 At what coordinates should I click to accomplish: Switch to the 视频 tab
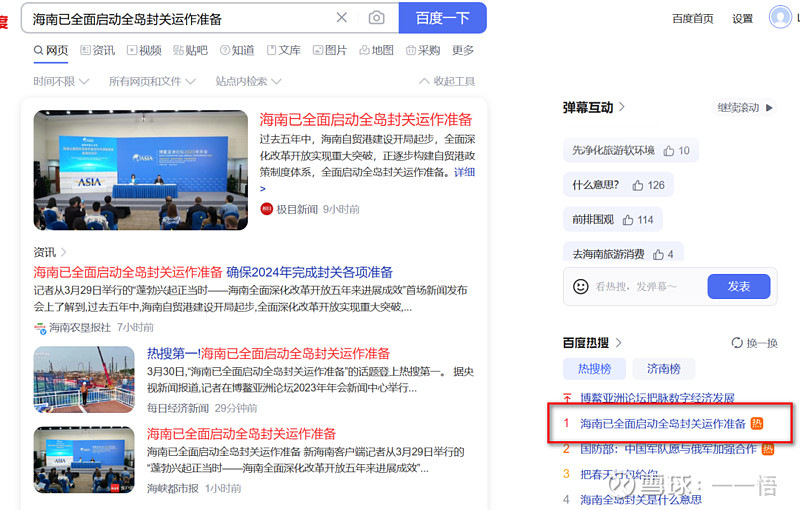(x=144, y=50)
